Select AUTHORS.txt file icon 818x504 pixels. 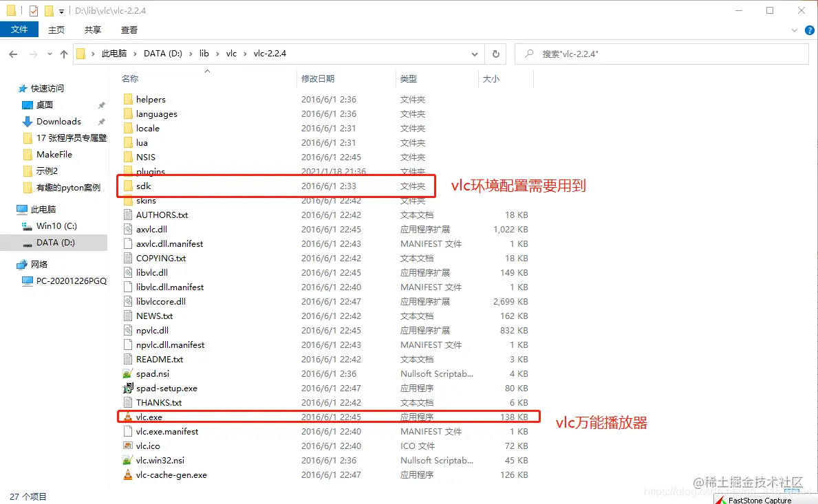click(x=128, y=215)
